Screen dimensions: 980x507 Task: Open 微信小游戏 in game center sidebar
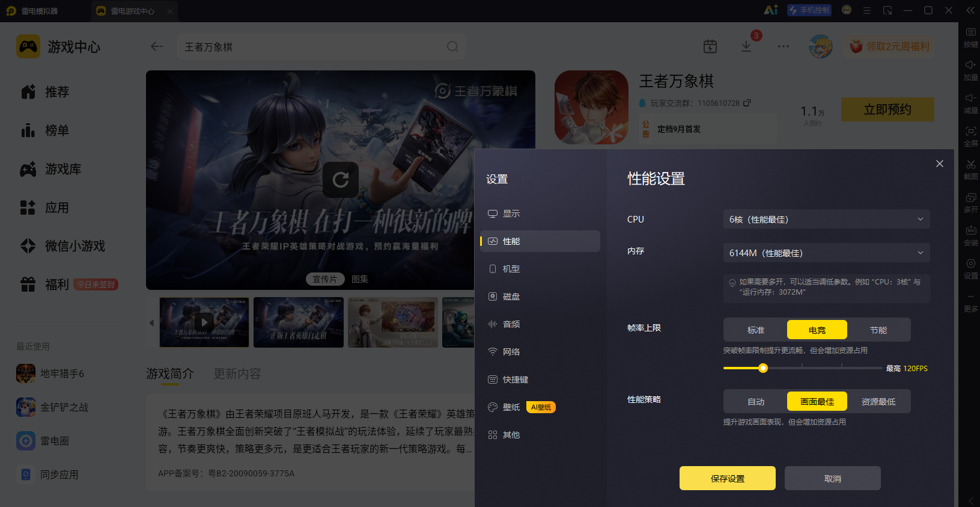(x=62, y=246)
